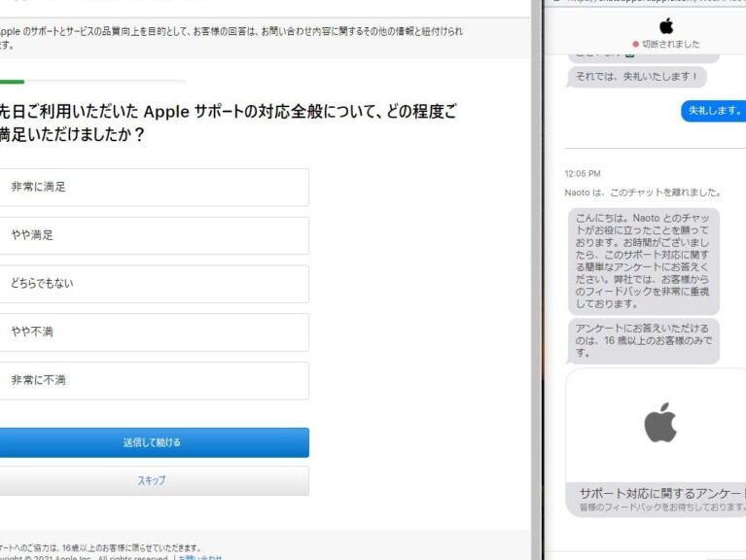746x560 pixels.
Task: Click the 切断されました status text
Action: click(x=671, y=44)
